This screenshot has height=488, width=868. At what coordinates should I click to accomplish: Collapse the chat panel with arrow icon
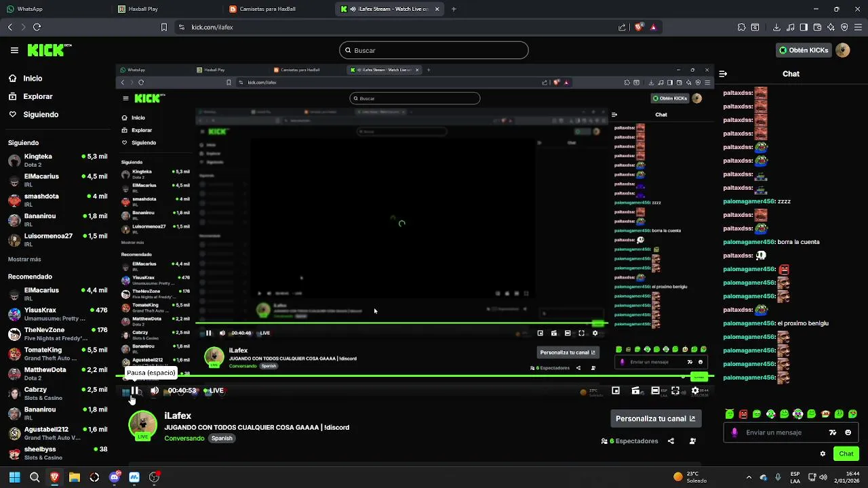723,74
